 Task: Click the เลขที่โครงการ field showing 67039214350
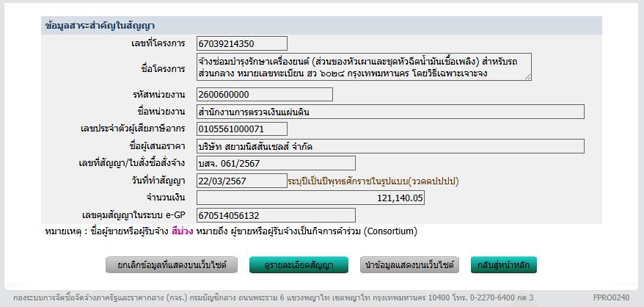coord(241,43)
